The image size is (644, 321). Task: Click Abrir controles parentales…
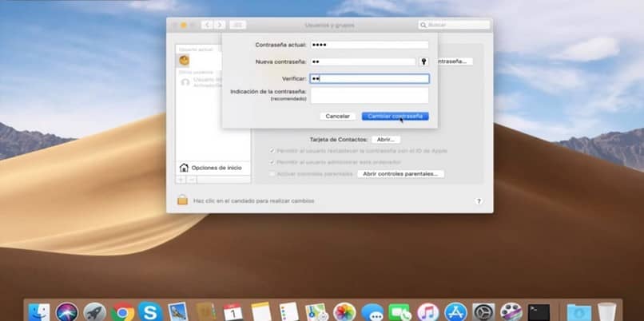tap(400, 174)
